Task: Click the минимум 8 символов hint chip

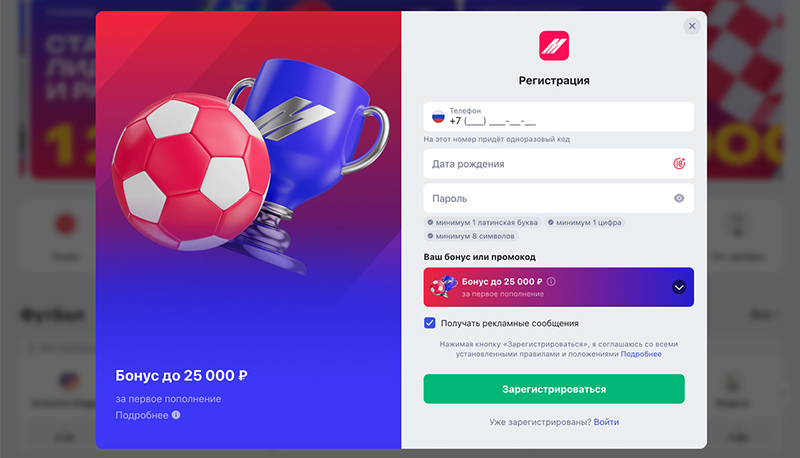Action: pyautogui.click(x=471, y=236)
